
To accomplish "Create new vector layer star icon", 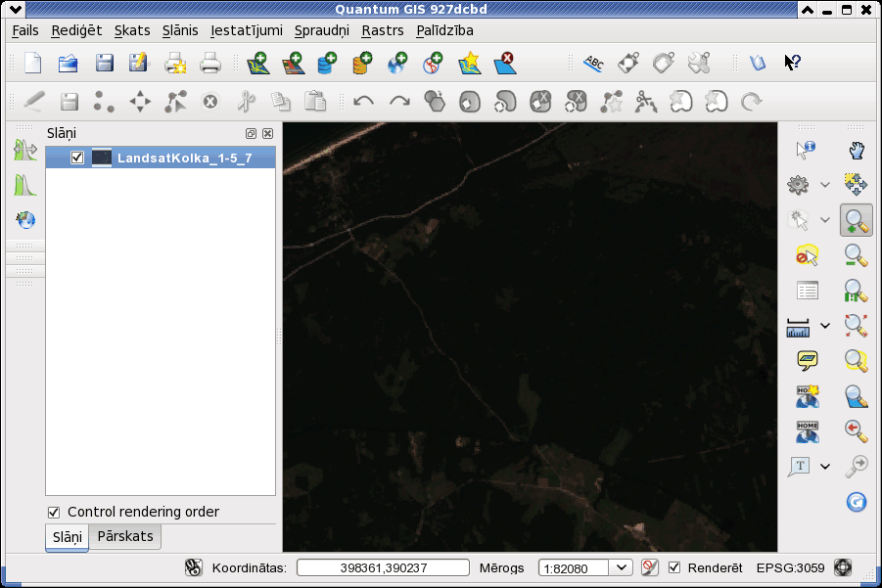I will click(470, 63).
